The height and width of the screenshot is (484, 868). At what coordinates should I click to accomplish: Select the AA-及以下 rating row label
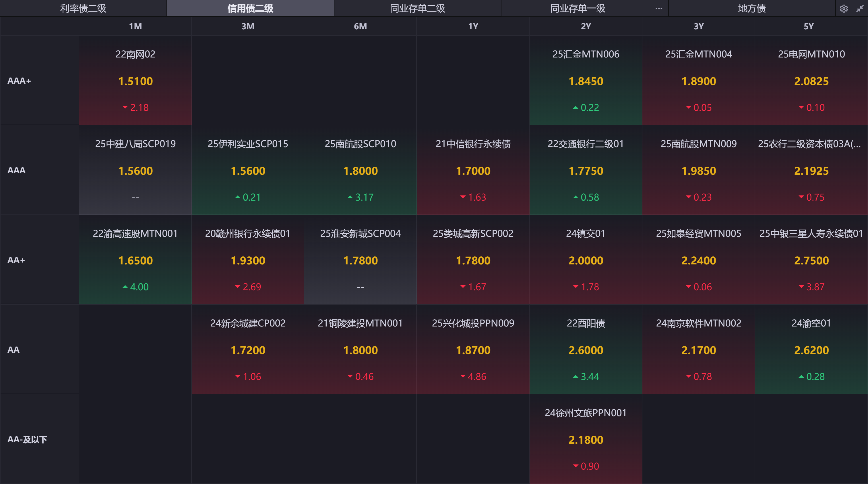(x=27, y=439)
